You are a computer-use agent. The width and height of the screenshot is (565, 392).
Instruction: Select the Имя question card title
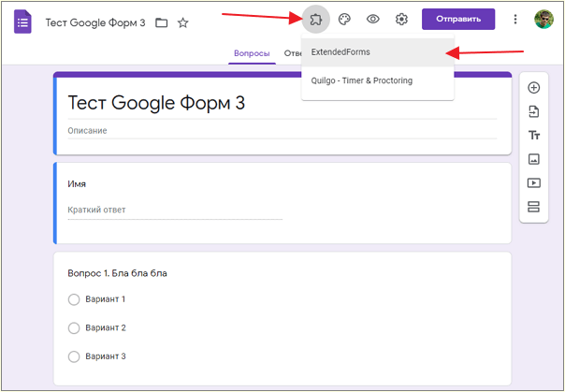pyautogui.click(x=77, y=184)
